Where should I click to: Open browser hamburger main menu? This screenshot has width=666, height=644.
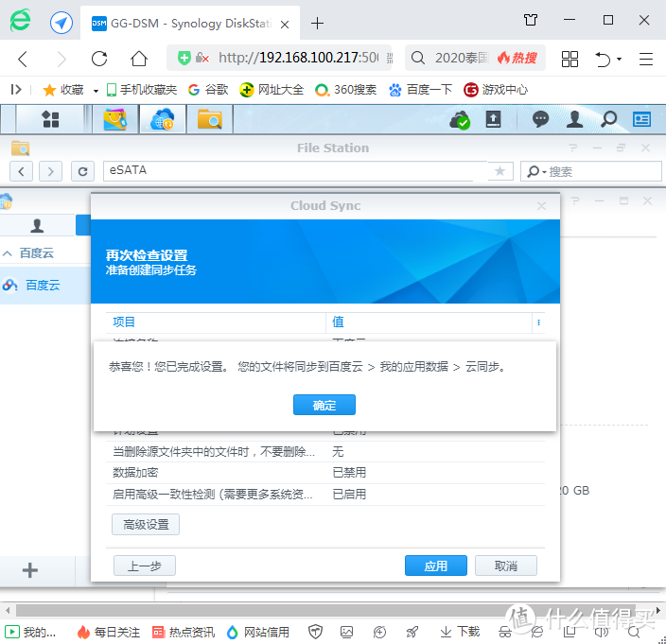click(645, 59)
